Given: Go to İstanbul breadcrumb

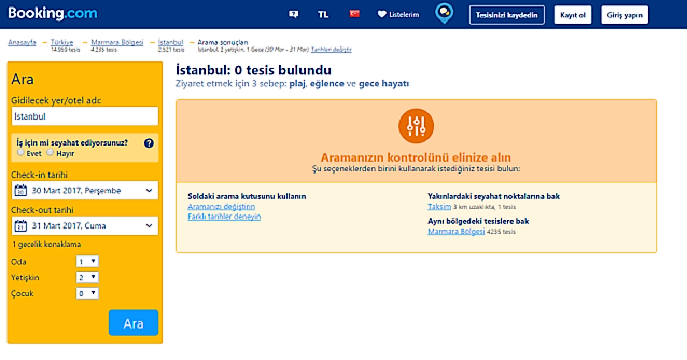Looking at the screenshot, I should pos(170,42).
